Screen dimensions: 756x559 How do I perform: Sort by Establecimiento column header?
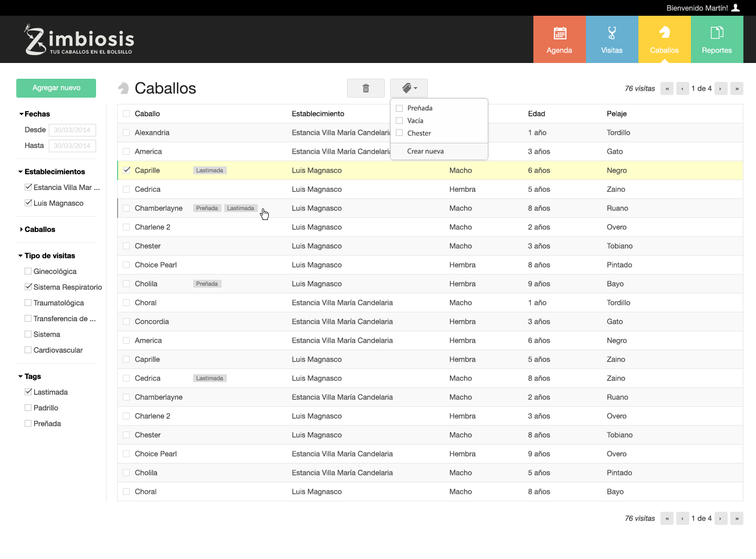click(318, 114)
